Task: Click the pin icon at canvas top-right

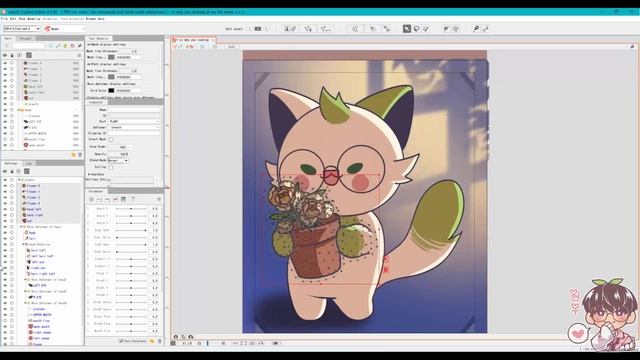Action: [x=632, y=47]
